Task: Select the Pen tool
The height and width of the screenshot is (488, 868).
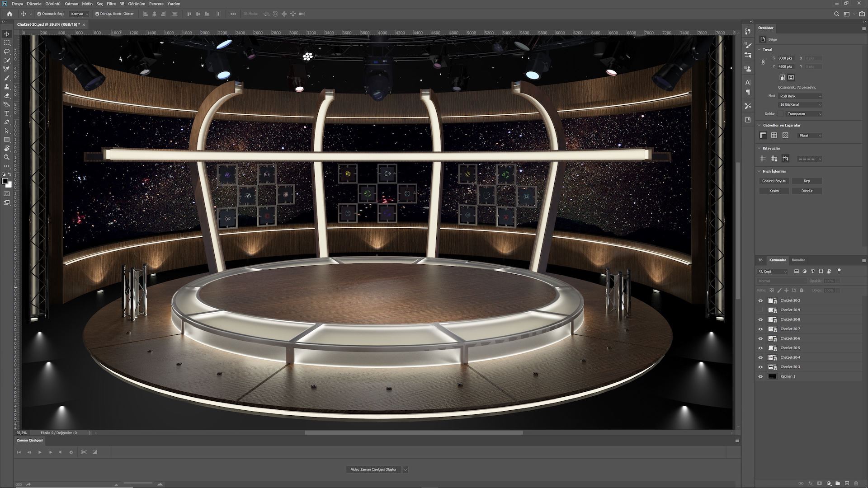Action: click(7, 122)
